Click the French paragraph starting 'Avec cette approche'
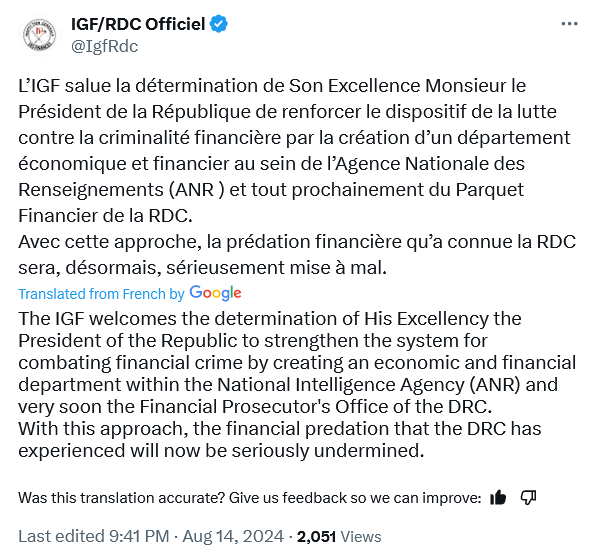This screenshot has width=598, height=560. [x=297, y=254]
